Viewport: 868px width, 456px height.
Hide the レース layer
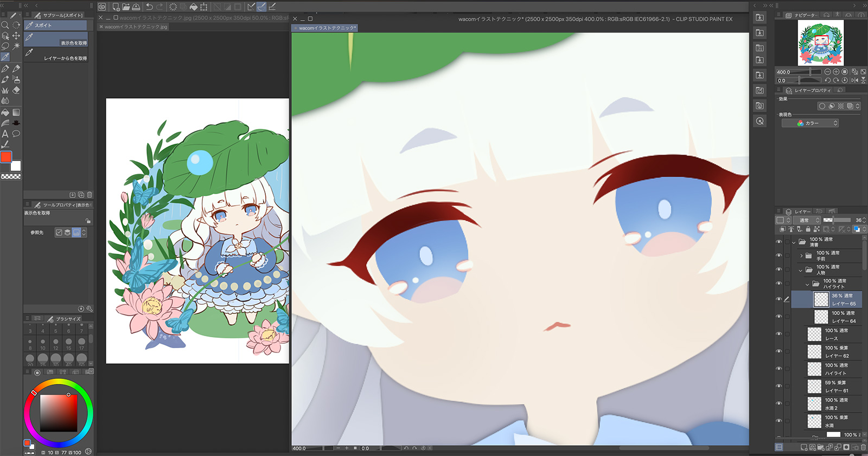coord(779,334)
